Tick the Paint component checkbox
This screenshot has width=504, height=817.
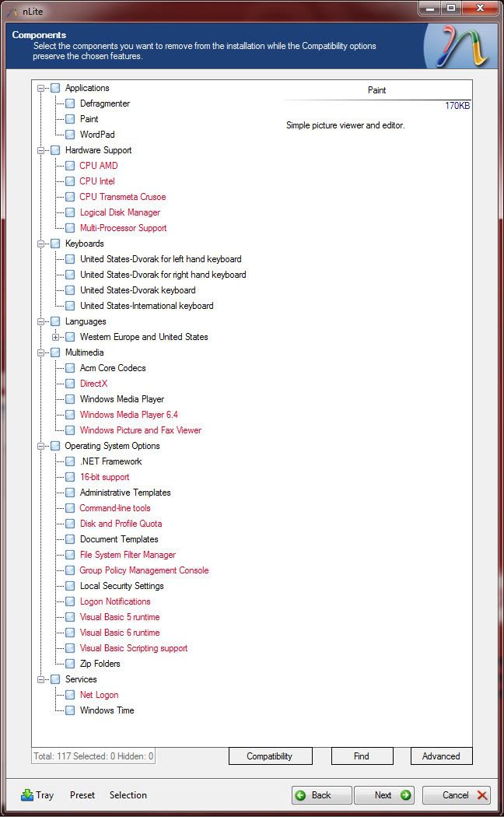[70, 119]
